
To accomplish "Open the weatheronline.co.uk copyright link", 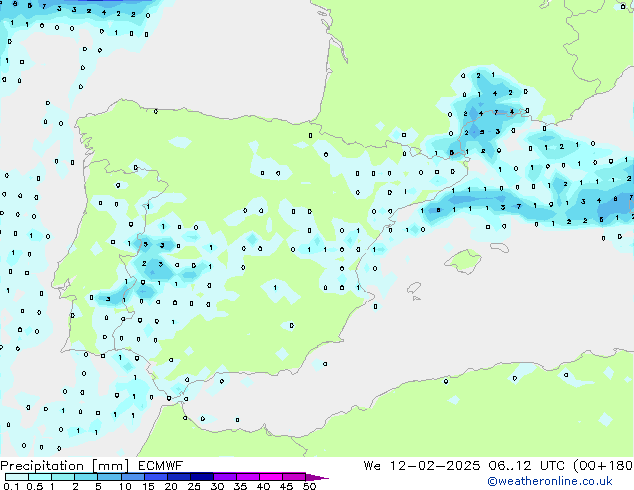I will tap(550, 481).
